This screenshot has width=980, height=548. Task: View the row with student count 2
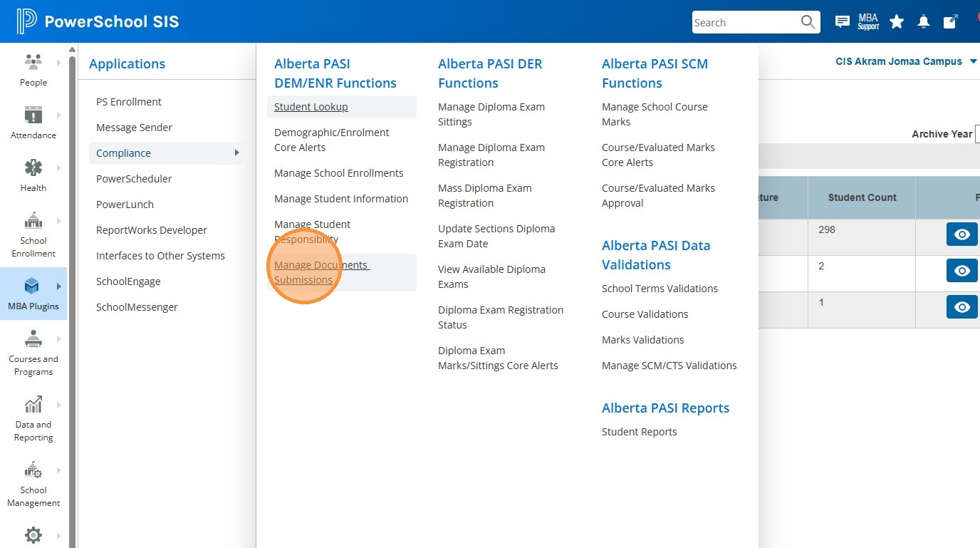click(x=961, y=271)
